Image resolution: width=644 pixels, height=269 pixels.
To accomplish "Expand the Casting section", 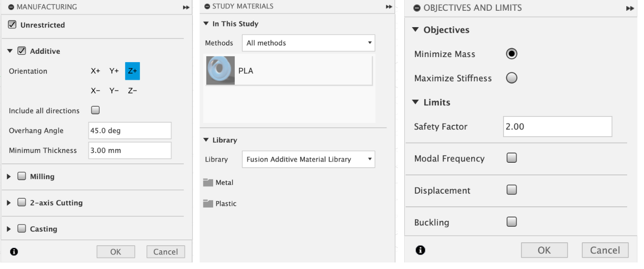I will (x=9, y=229).
